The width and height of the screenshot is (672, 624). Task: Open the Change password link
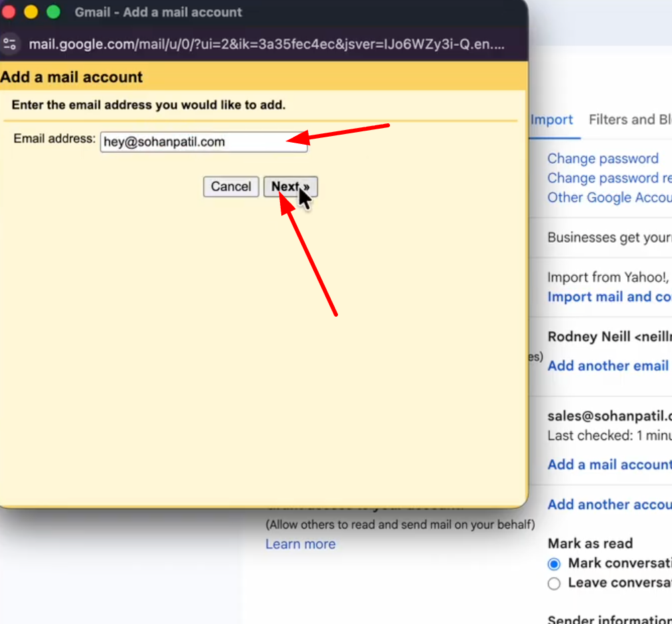(x=603, y=159)
